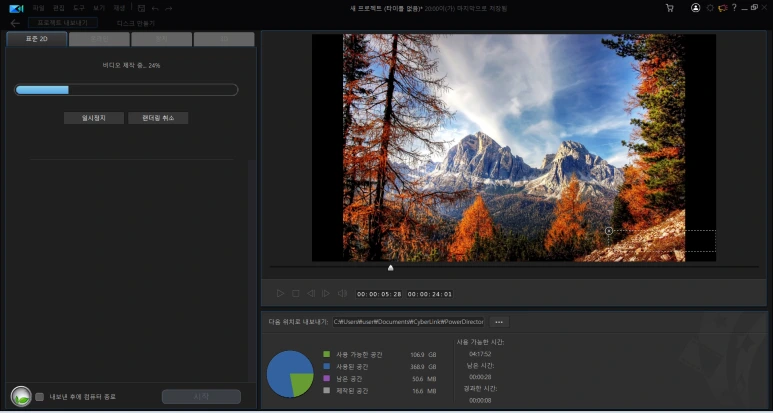Browse export location with ... button
Image resolution: width=773 pixels, height=413 pixels.
499,322
